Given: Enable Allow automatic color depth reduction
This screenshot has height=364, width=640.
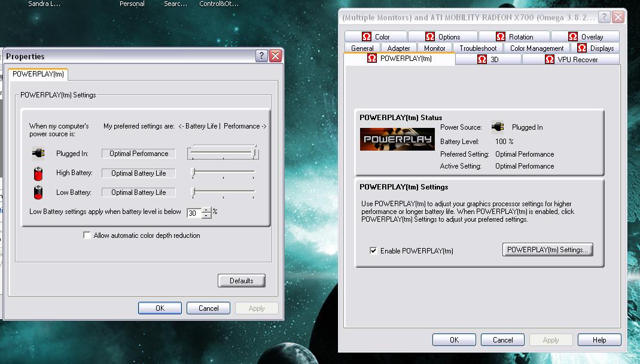Looking at the screenshot, I should click(x=87, y=235).
